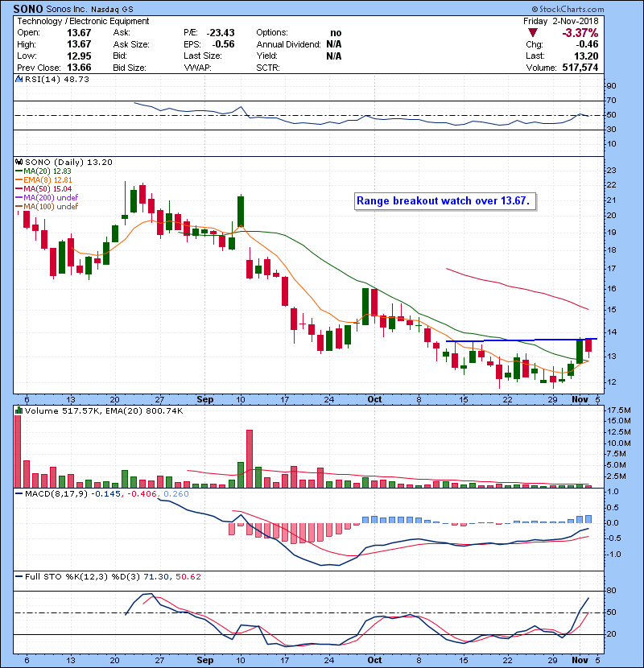The height and width of the screenshot is (668, 644).
Task: Click the Volume 517.57K, EMA(20) label
Action: point(104,411)
